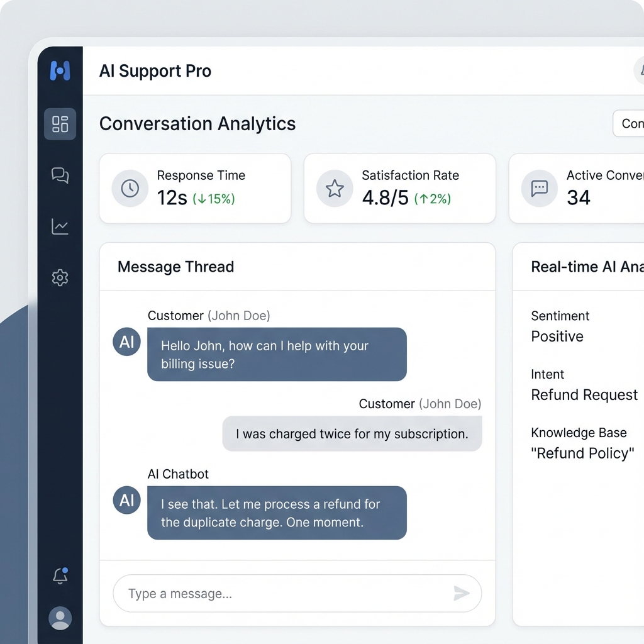Viewport: 644px width, 644px height.
Task: Open the settings gear in the sidebar
Action: click(60, 277)
